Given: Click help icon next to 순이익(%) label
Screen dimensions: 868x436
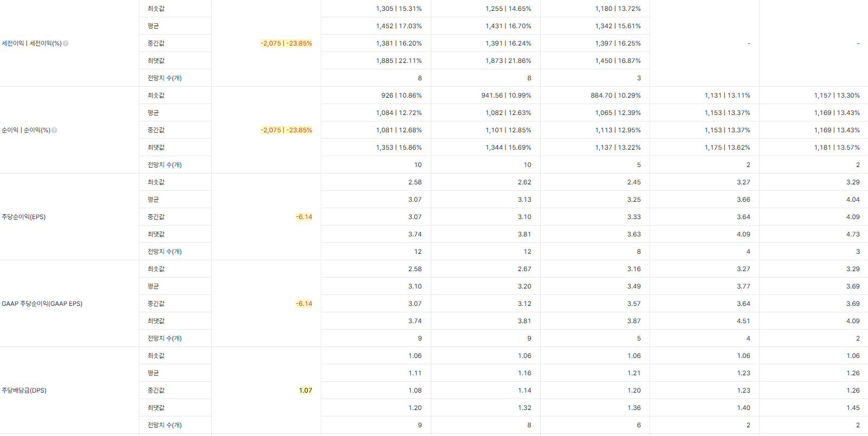Looking at the screenshot, I should pyautogui.click(x=54, y=130).
